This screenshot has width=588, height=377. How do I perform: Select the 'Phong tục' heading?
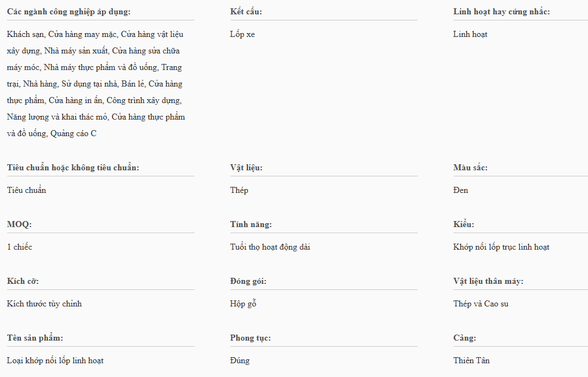click(250, 338)
